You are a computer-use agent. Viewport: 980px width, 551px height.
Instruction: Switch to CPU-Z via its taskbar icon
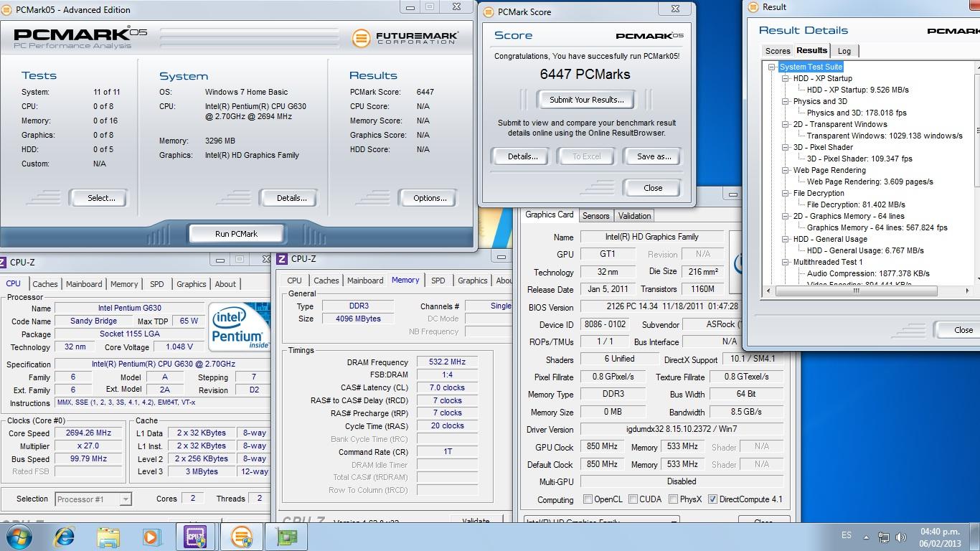coord(195,537)
